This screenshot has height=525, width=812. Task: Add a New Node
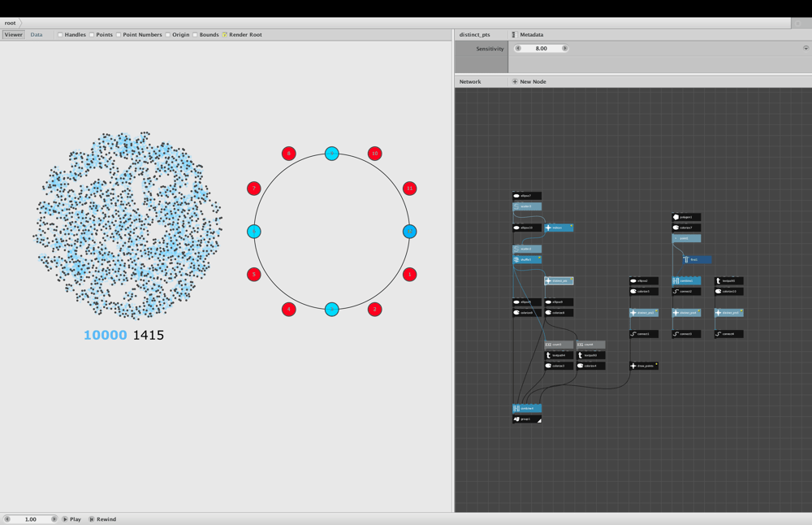pyautogui.click(x=529, y=81)
